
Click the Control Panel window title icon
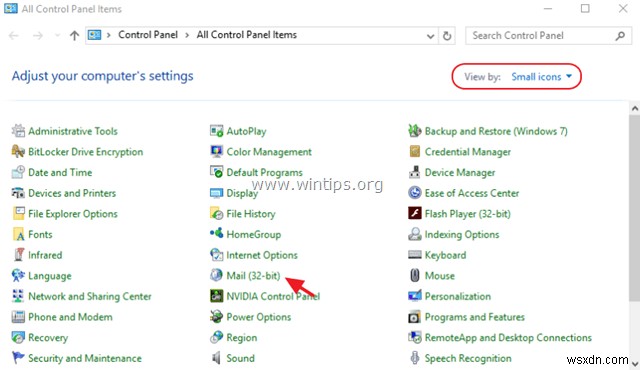pos(11,9)
